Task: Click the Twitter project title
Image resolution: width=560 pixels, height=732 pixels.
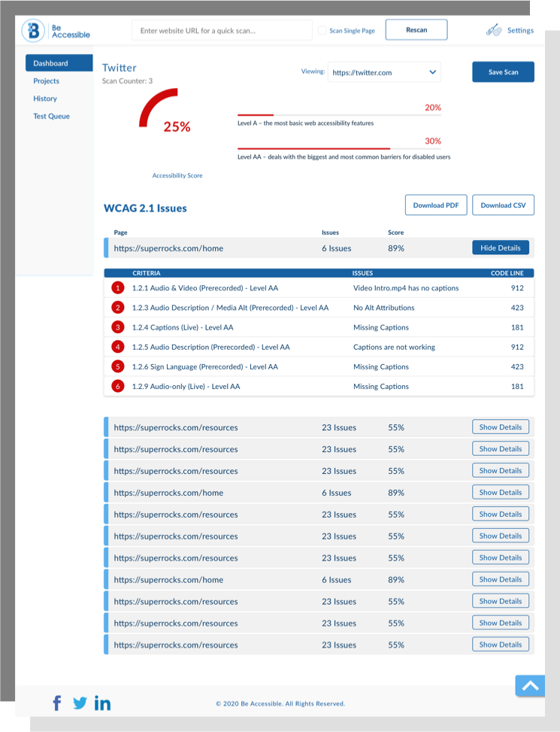Action: tap(120, 68)
